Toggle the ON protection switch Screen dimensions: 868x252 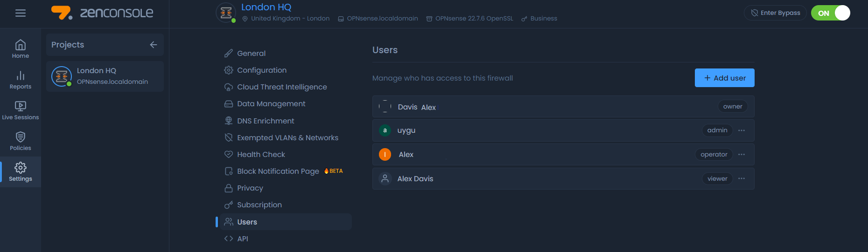pyautogui.click(x=830, y=13)
